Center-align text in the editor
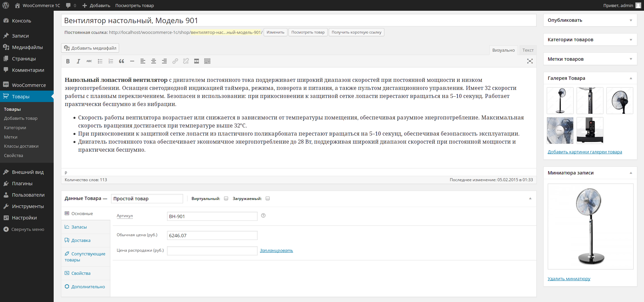Image resolution: width=644 pixels, height=302 pixels. tap(154, 61)
